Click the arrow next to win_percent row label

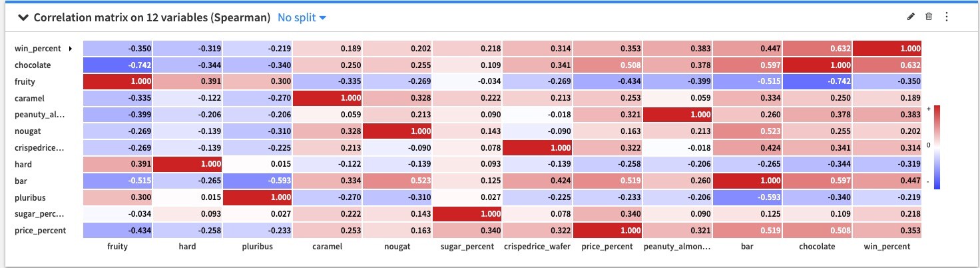coord(70,49)
